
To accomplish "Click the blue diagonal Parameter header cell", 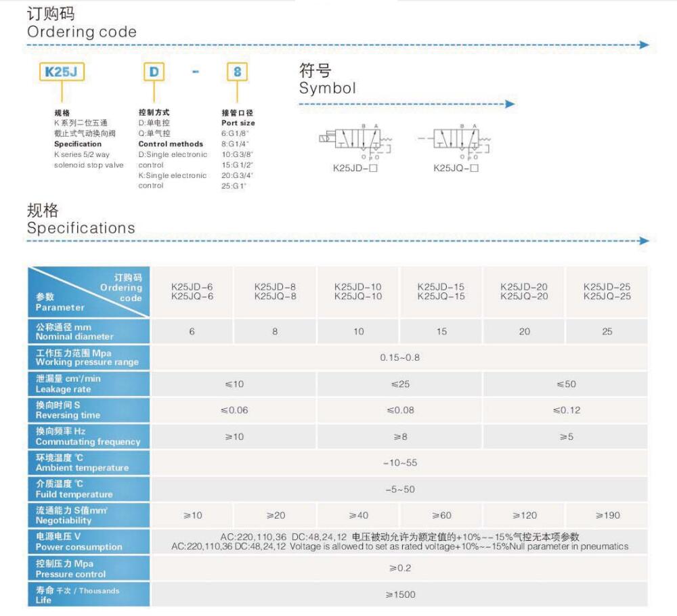I will [89, 292].
